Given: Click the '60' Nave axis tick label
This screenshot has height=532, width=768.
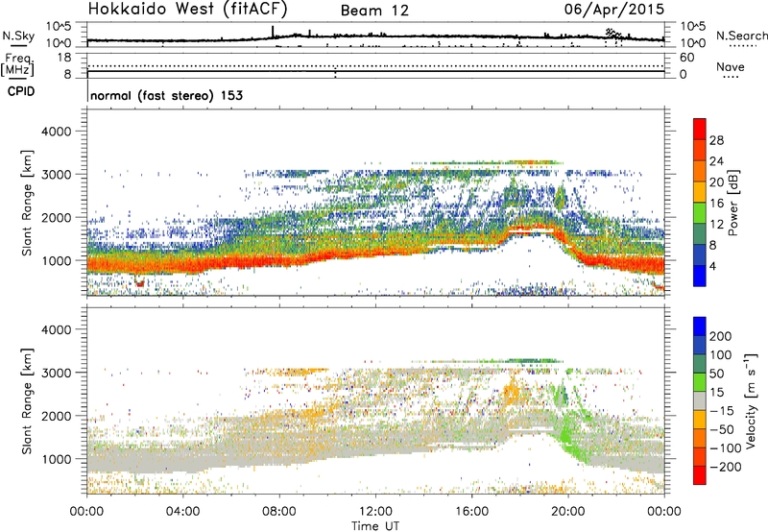Looking at the screenshot, I should click(686, 58).
